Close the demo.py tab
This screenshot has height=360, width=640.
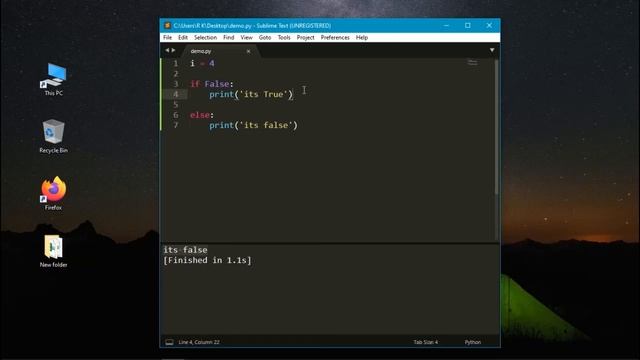pyautogui.click(x=248, y=51)
